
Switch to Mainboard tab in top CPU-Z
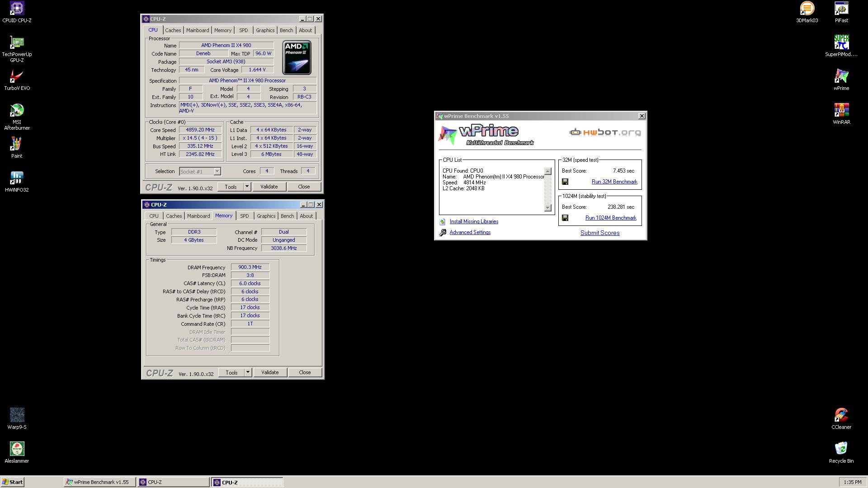(x=198, y=30)
